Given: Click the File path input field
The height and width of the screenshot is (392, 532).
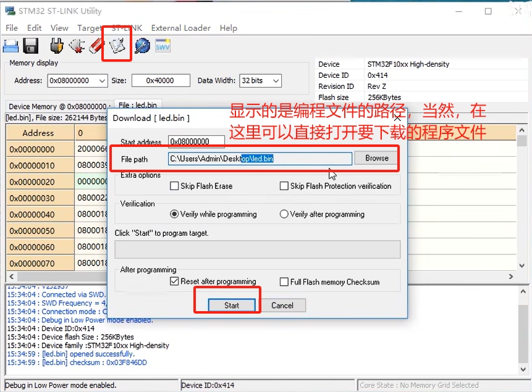Looking at the screenshot, I should (x=260, y=159).
